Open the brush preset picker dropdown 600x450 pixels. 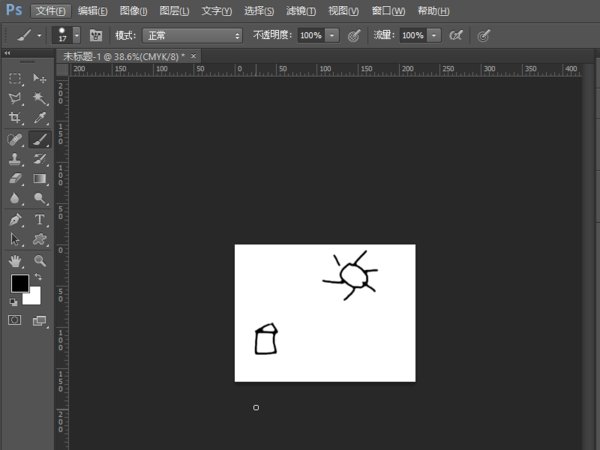pos(76,35)
